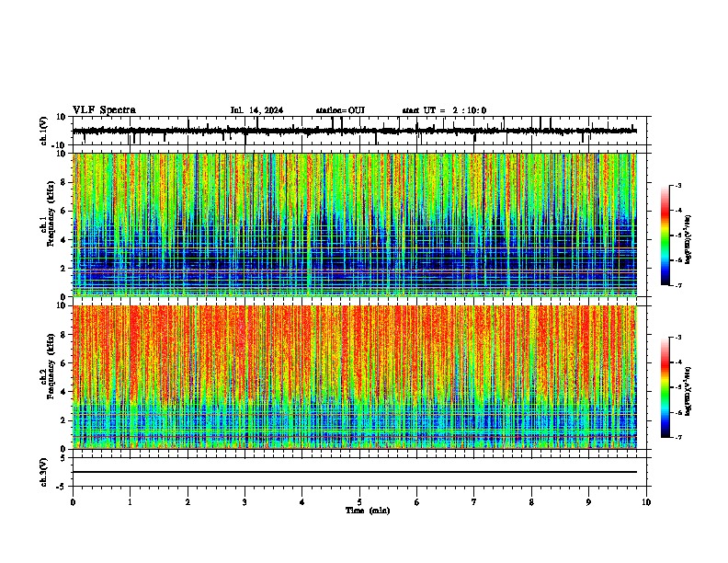Click the color bar beside ch.1 spectrogram
The width and height of the screenshot is (728, 563).
pyautogui.click(x=665, y=236)
